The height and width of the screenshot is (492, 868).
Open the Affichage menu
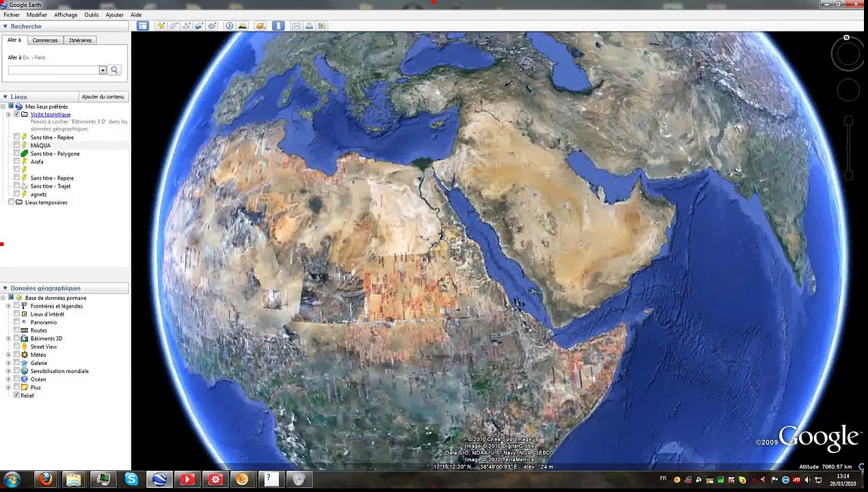click(66, 14)
